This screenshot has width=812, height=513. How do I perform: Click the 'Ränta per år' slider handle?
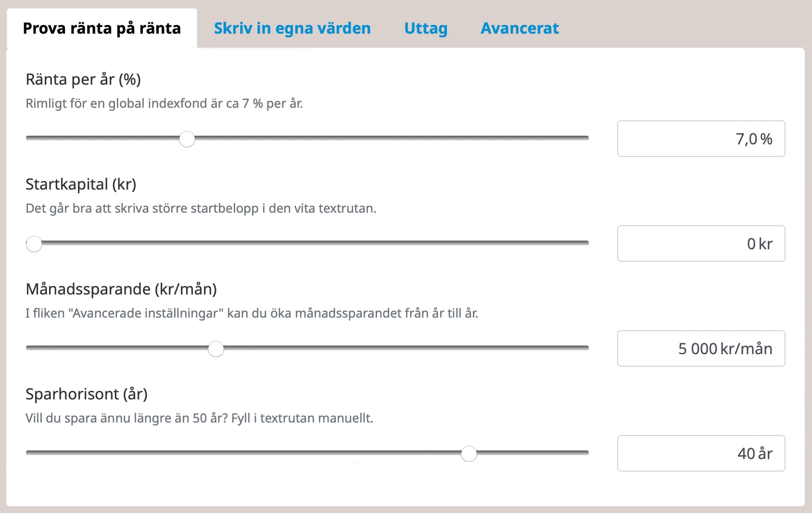[187, 139]
